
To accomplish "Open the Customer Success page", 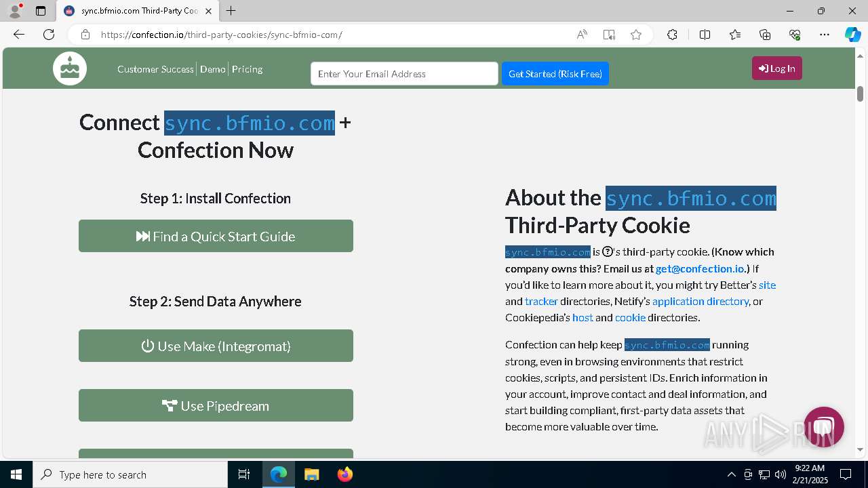I will click(155, 69).
